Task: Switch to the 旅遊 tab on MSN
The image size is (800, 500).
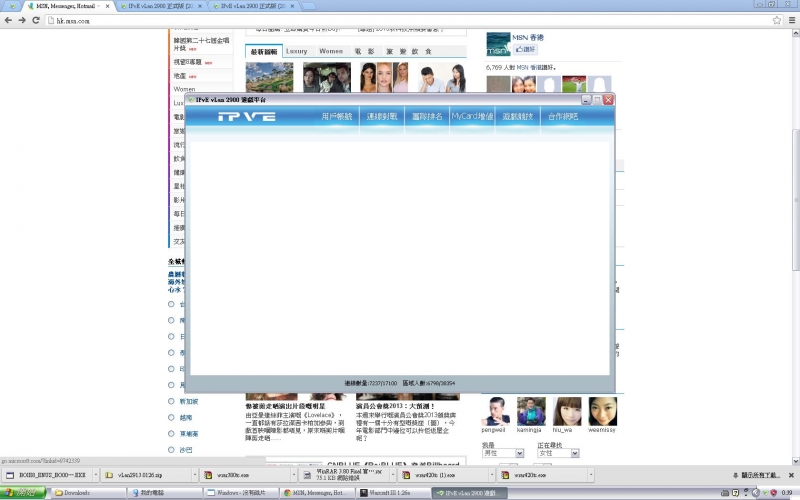Action: (x=395, y=51)
